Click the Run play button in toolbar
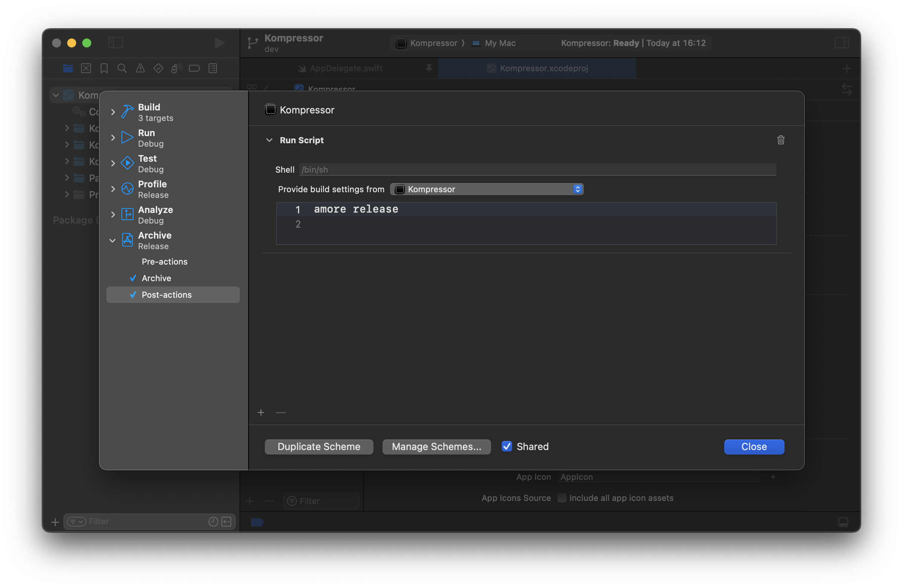This screenshot has height=588, width=903. point(219,43)
